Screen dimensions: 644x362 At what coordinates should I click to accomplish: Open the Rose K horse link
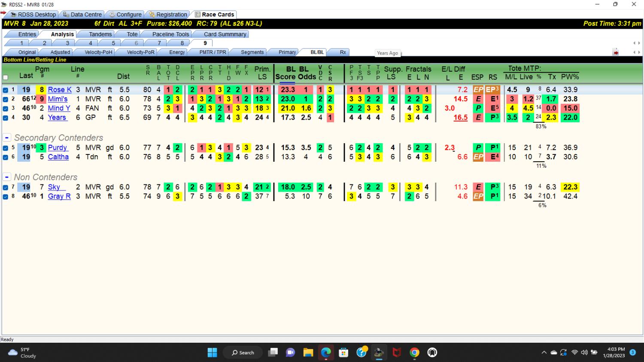[60, 90]
